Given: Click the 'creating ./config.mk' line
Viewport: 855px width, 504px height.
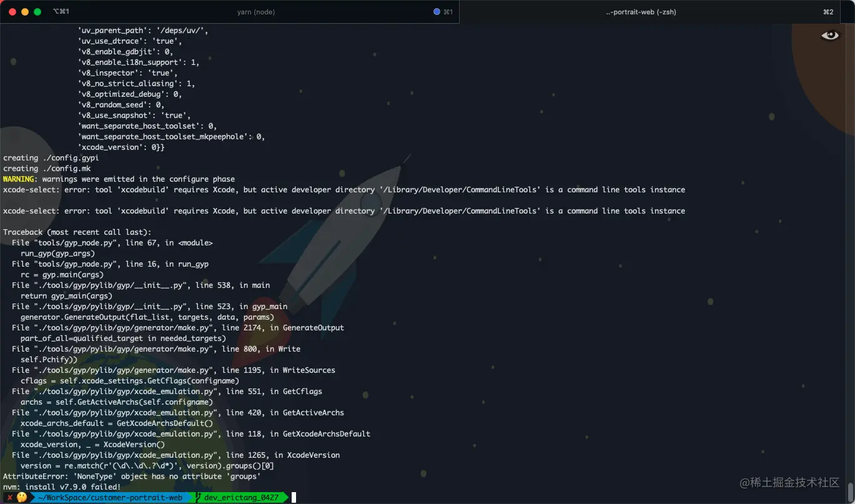Looking at the screenshot, I should click(x=47, y=169).
